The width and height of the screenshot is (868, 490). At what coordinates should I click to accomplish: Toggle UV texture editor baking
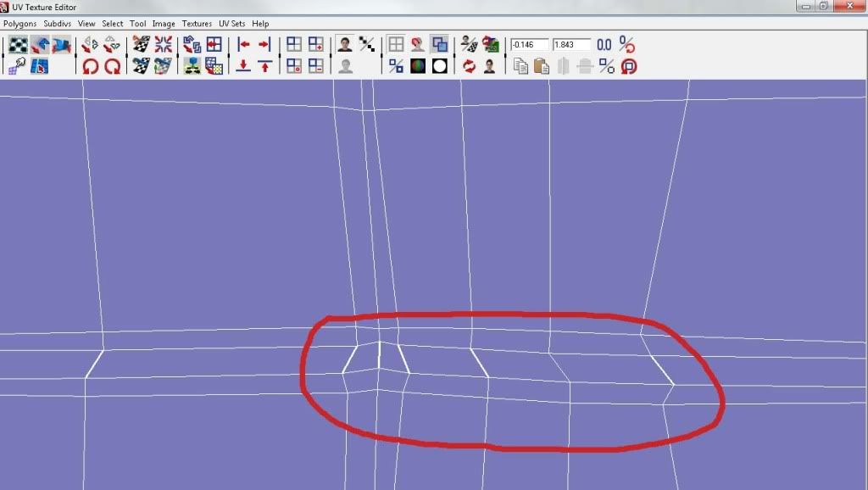469,44
